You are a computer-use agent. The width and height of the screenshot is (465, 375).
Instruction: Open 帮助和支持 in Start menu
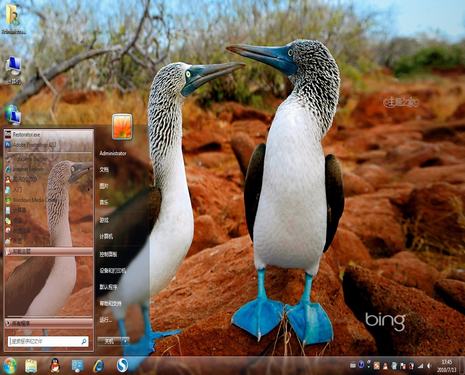110,303
